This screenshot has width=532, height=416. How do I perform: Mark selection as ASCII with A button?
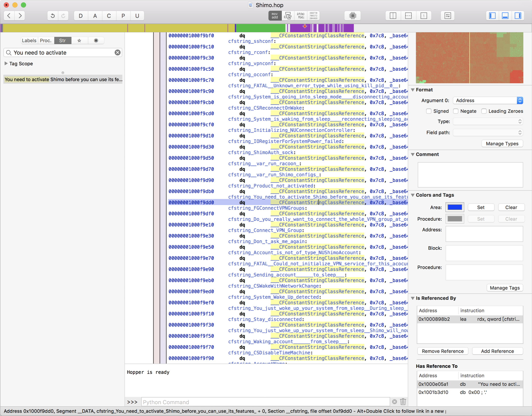coord(95,16)
